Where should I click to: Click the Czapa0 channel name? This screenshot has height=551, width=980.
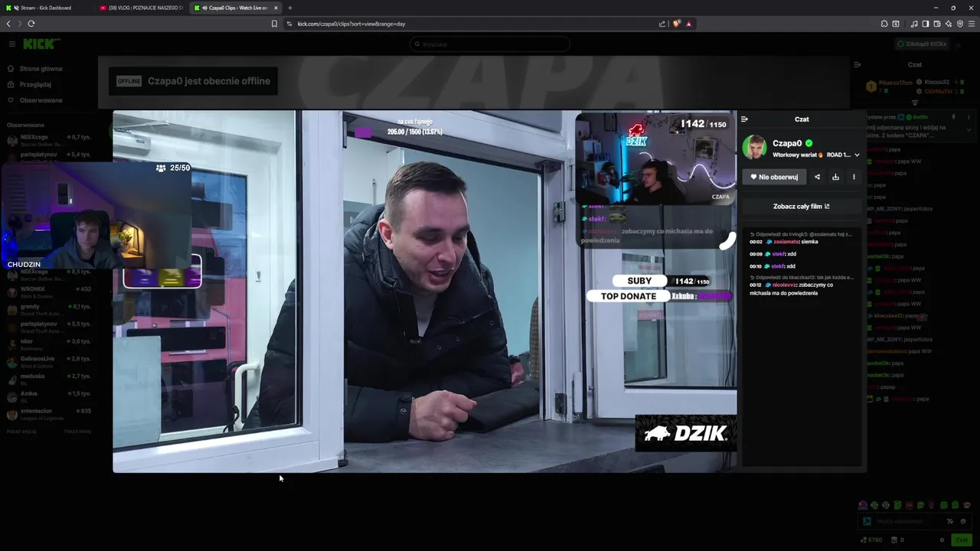787,143
